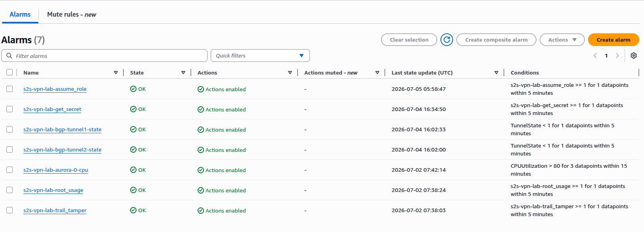This screenshot has width=644, height=232.
Task: Click the Create alarm button
Action: 613,40
